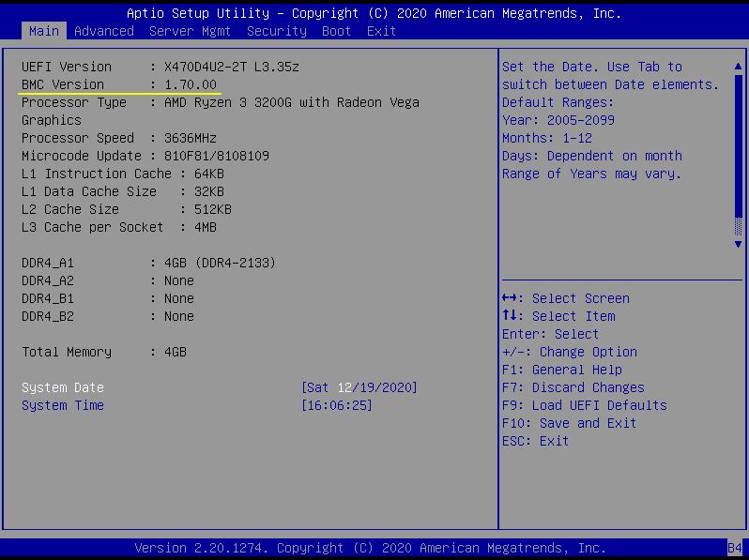Click the DDR4_B2 memory slot row
Screen dimensions: 749x560
coord(108,316)
